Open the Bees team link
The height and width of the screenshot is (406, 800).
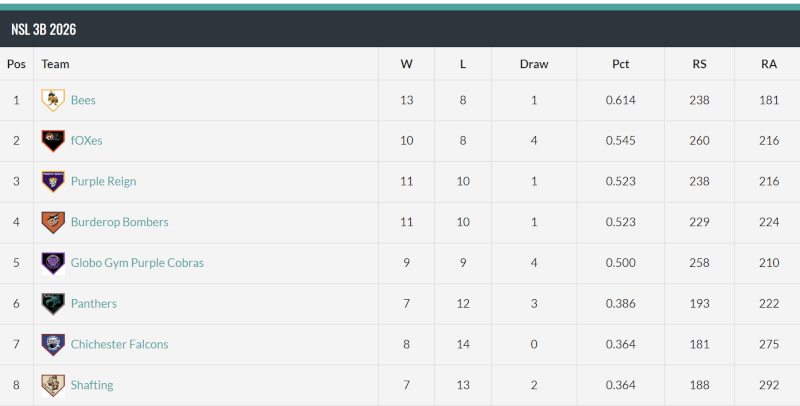point(83,100)
